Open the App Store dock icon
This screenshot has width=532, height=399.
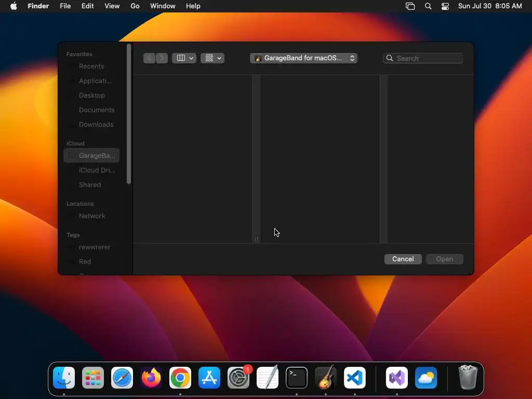pos(209,378)
